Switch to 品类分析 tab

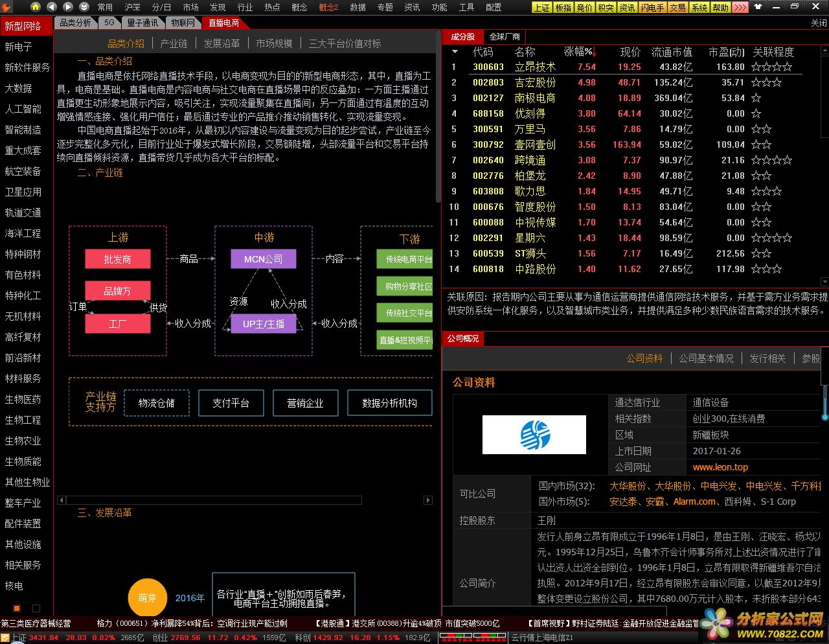75,23
